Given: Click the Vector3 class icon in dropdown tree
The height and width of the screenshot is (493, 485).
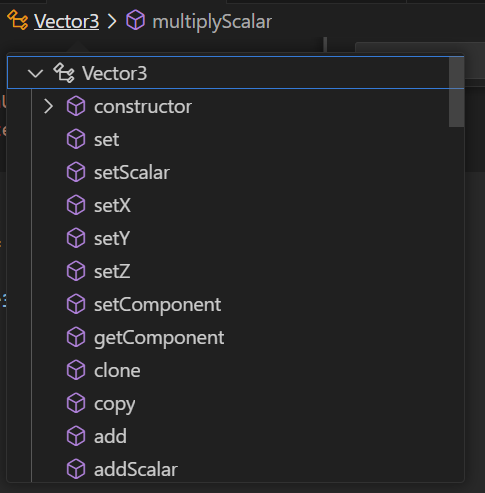Looking at the screenshot, I should 64,73.
